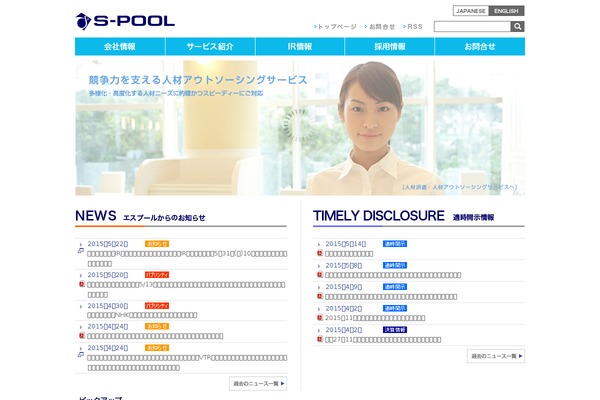Open 過去のニュース一覧 under NEWS
This screenshot has width=600, height=400.
click(x=258, y=384)
